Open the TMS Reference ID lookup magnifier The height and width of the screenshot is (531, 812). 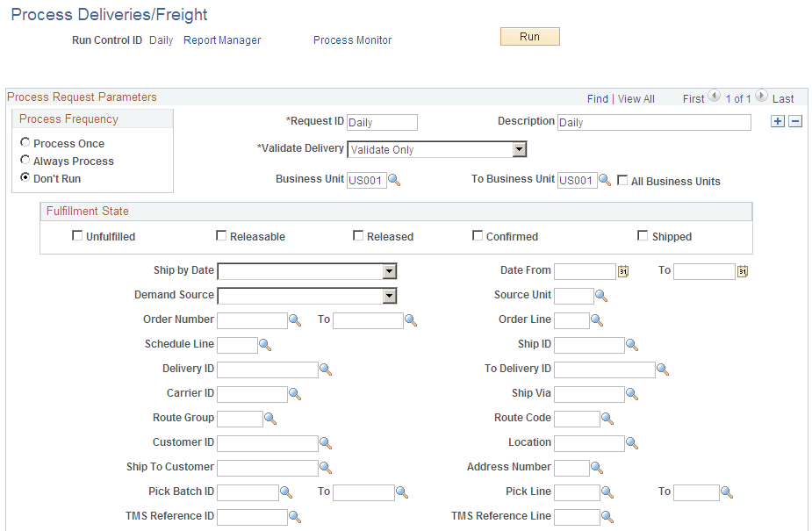tap(295, 517)
